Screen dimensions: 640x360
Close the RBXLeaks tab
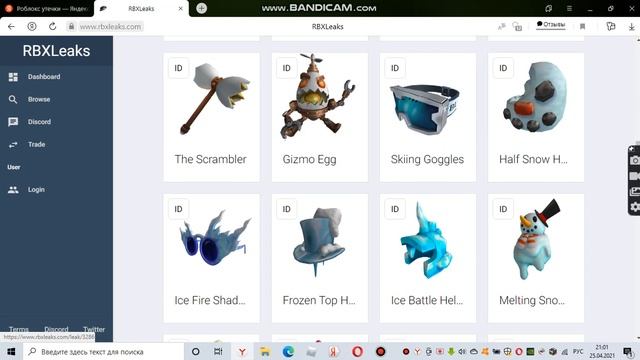(x=181, y=8)
